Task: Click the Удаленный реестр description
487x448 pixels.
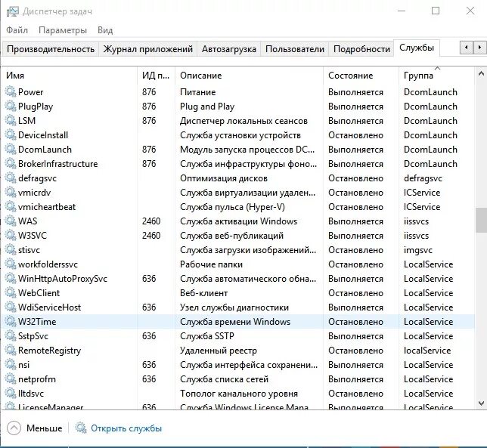Action: tap(219, 351)
